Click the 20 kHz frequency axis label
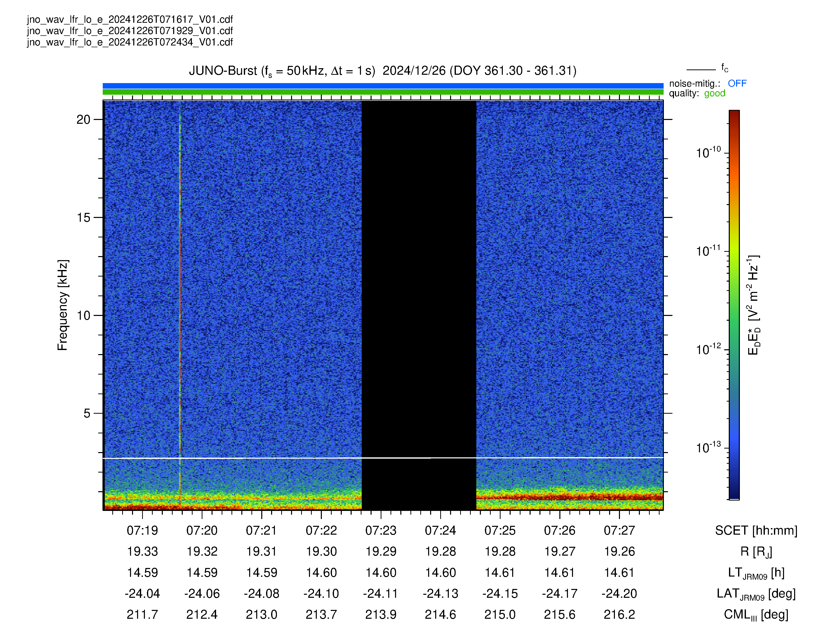Image resolution: width=833 pixels, height=644 pixels. (83, 120)
